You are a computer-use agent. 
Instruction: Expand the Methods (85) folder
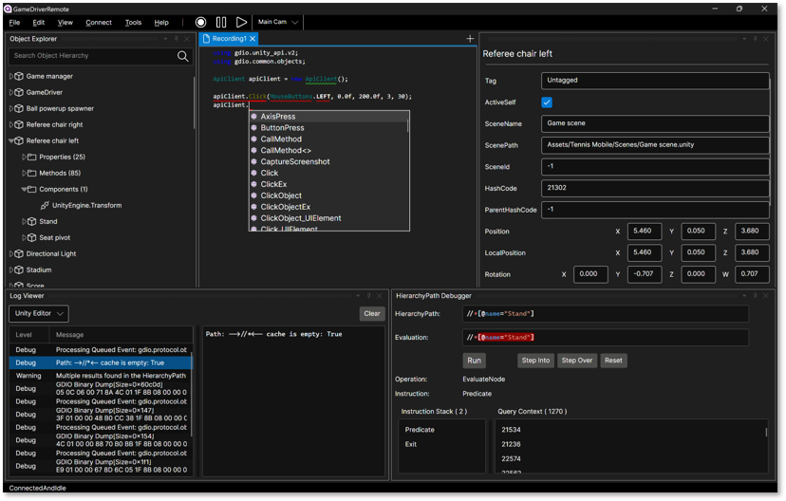22,173
